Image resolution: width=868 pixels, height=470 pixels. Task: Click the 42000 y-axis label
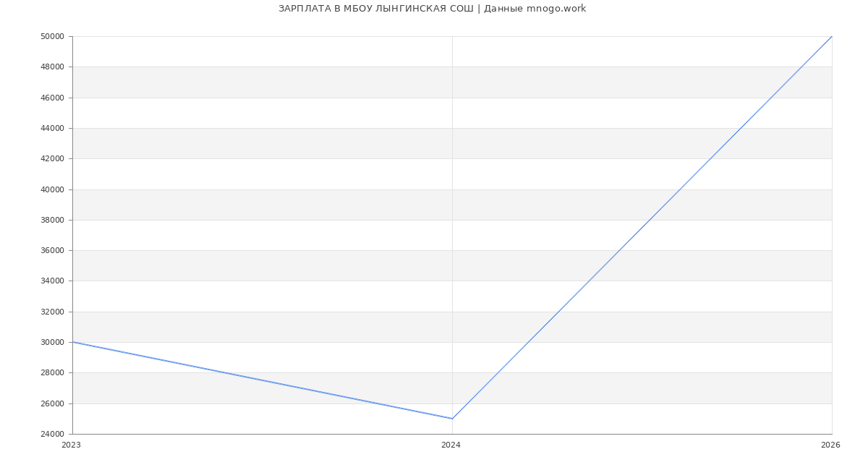pyautogui.click(x=53, y=159)
